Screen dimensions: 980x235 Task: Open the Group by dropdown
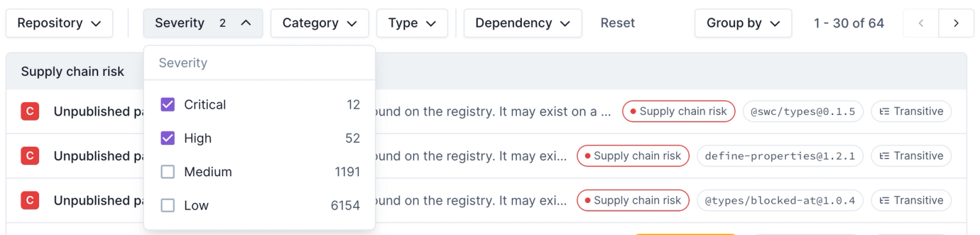pyautogui.click(x=743, y=23)
